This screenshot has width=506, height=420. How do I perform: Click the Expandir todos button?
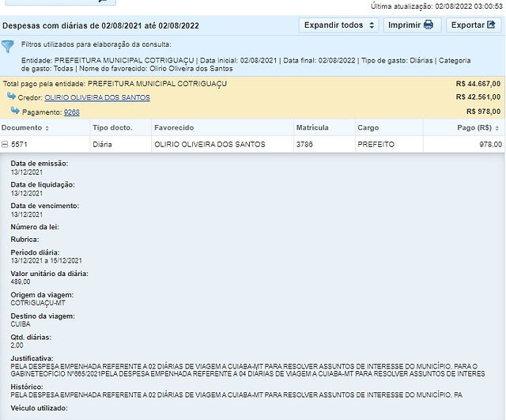339,25
